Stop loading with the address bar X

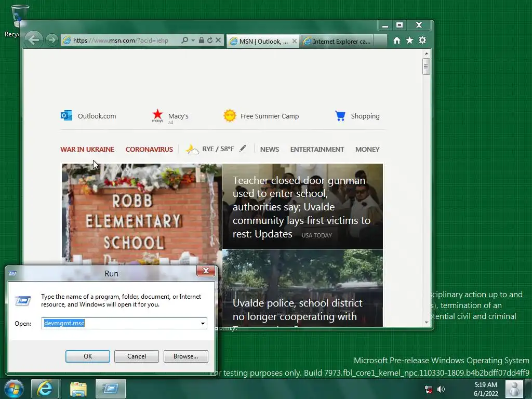218,41
